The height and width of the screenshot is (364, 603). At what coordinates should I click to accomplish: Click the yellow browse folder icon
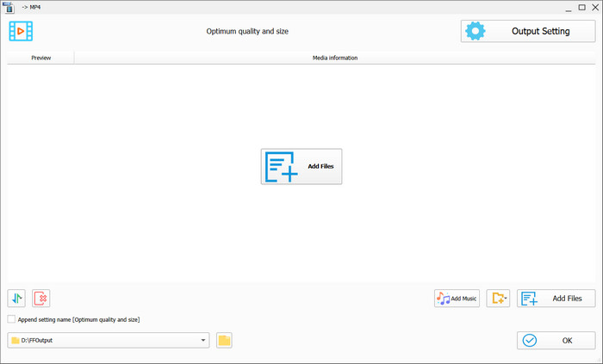pyautogui.click(x=224, y=340)
